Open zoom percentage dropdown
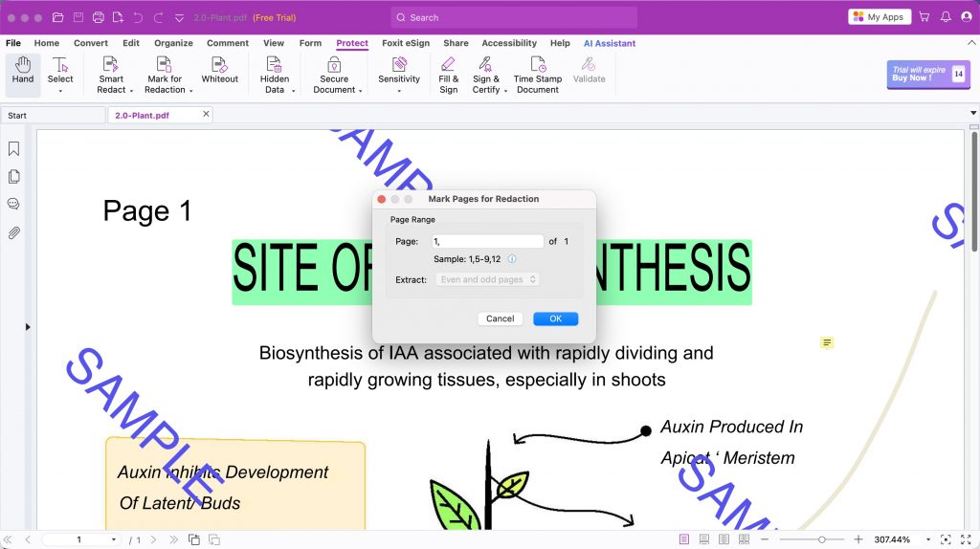Image resolution: width=980 pixels, height=549 pixels. pos(928,539)
